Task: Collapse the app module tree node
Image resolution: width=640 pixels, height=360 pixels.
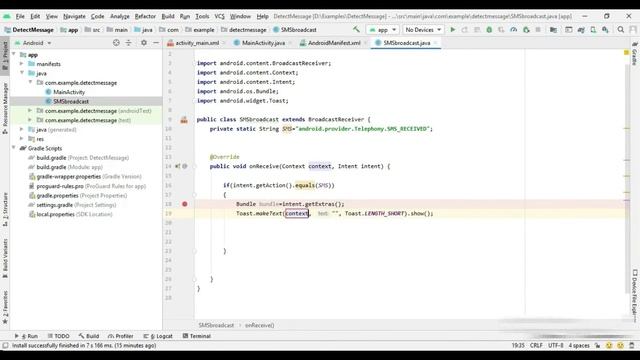Action: [14, 54]
